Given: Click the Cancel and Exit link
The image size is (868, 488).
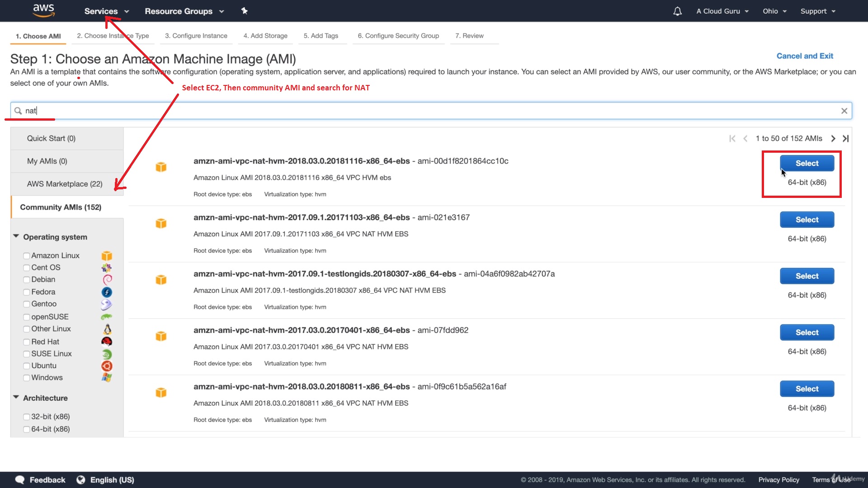Looking at the screenshot, I should pyautogui.click(x=804, y=56).
